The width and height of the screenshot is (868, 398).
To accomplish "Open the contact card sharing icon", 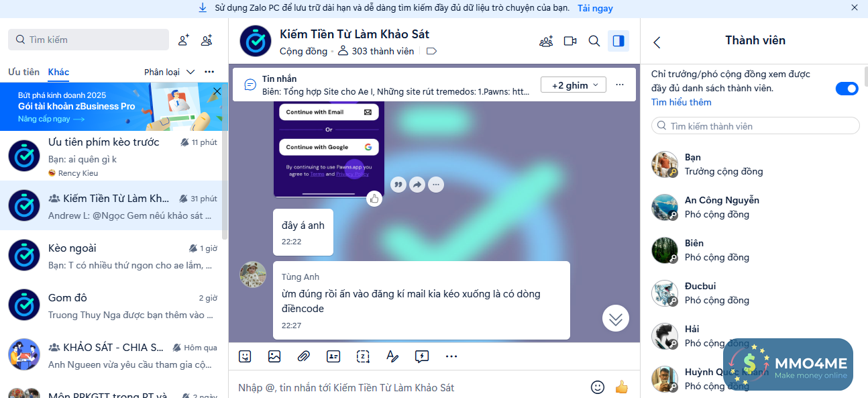I will (x=333, y=356).
